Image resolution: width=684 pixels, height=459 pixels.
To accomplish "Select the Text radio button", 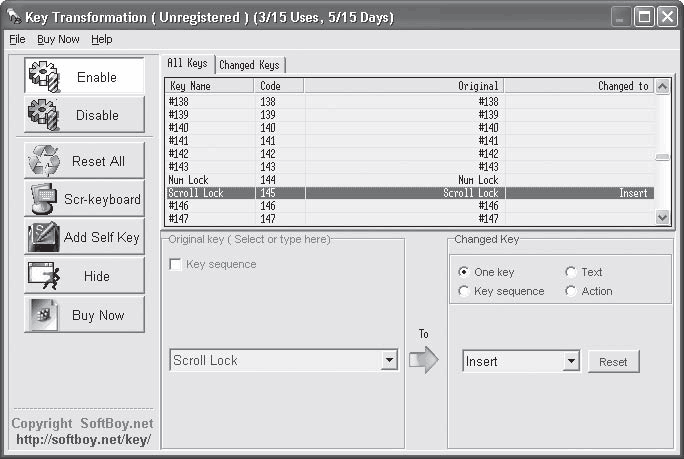I will [x=571, y=272].
